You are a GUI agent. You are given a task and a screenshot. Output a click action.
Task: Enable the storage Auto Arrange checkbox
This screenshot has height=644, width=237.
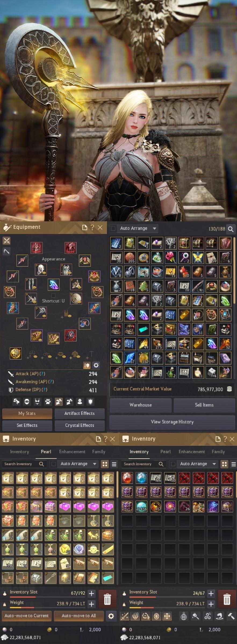point(113,228)
